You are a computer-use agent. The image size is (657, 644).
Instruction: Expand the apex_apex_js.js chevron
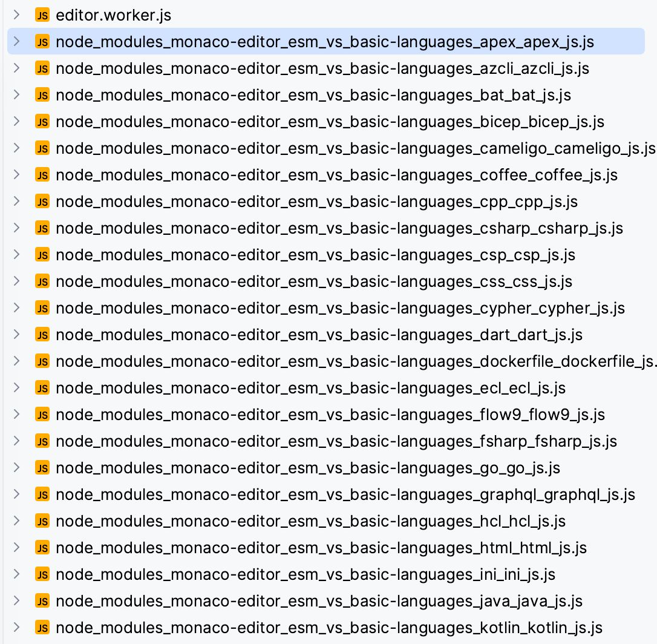coord(17,42)
